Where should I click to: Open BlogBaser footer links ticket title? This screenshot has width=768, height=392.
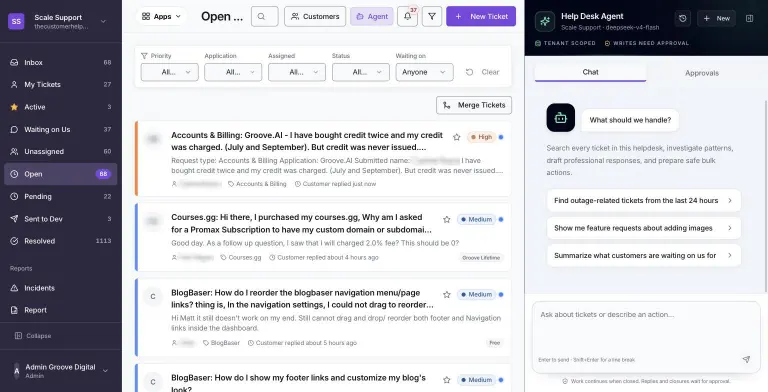tap(298, 383)
